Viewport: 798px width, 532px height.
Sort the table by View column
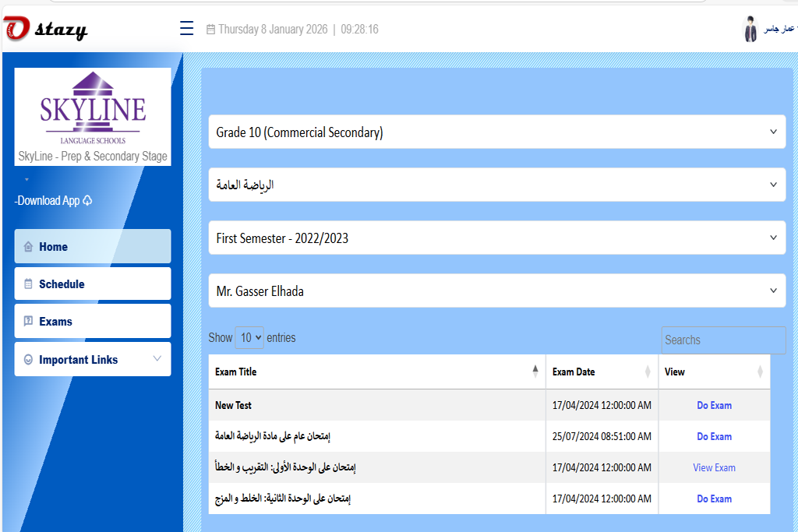(x=760, y=372)
